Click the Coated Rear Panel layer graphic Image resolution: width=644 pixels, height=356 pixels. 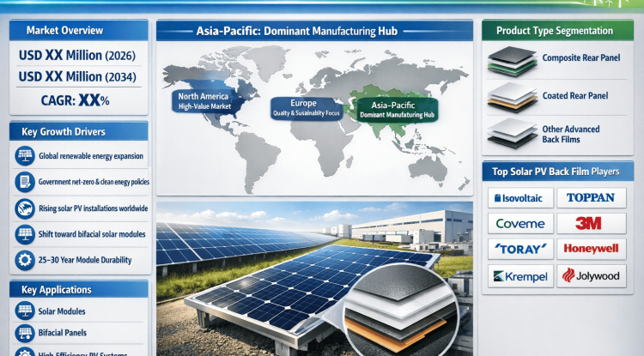(x=512, y=98)
